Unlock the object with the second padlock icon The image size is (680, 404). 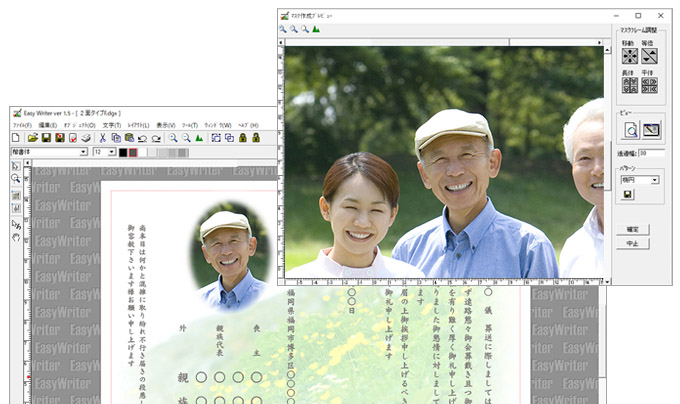click(x=256, y=138)
